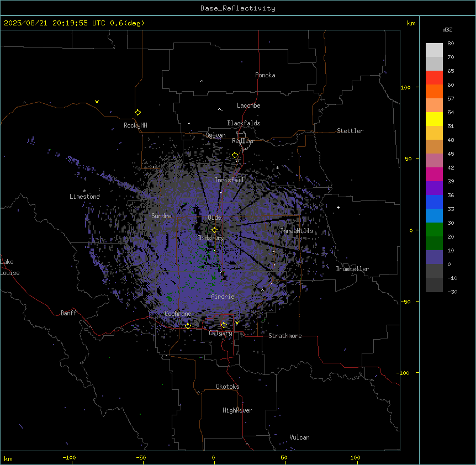
Task: Click the asterisk marker above Limestone
Action: pos(84,191)
